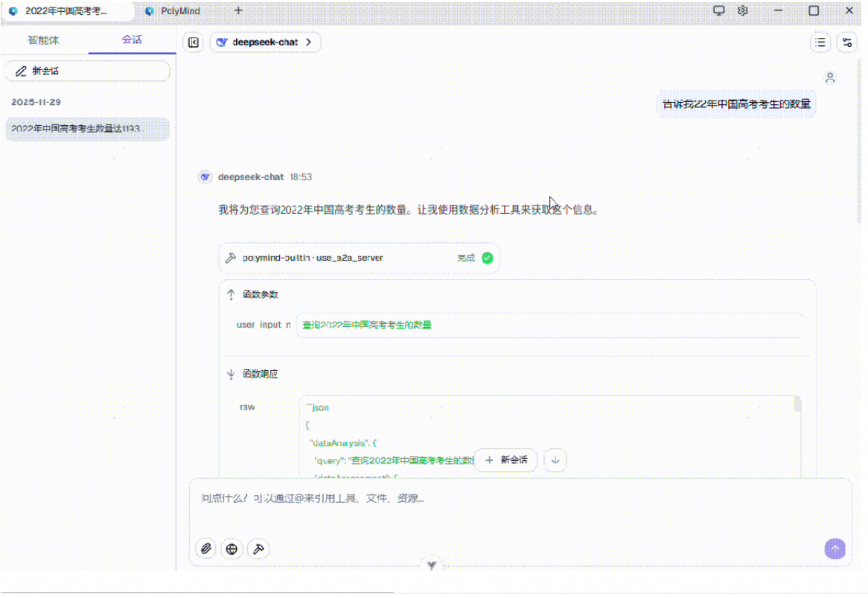Open the message list icon at top right
Screen dimensions: 868x598
(x=820, y=42)
